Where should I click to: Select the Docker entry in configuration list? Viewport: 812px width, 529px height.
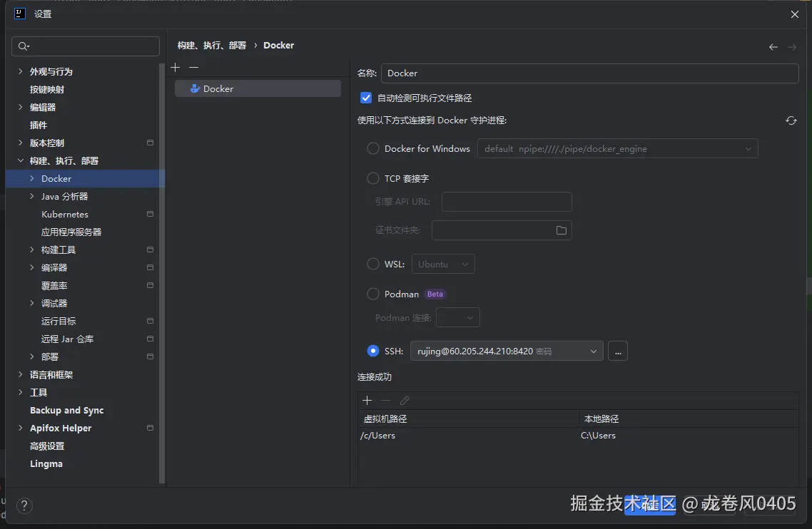pos(258,88)
